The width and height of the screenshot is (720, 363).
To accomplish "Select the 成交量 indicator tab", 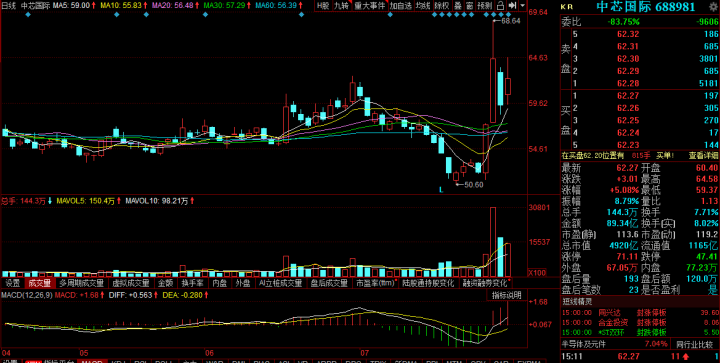I will tap(39, 283).
